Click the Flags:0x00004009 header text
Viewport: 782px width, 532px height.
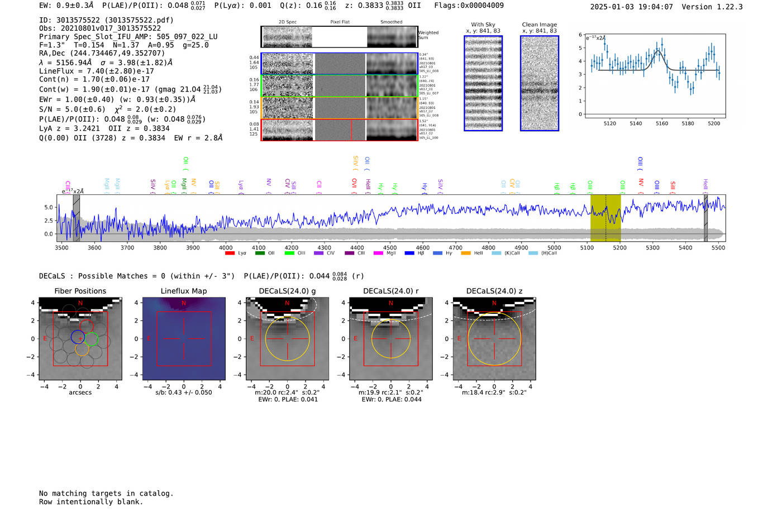click(x=469, y=6)
